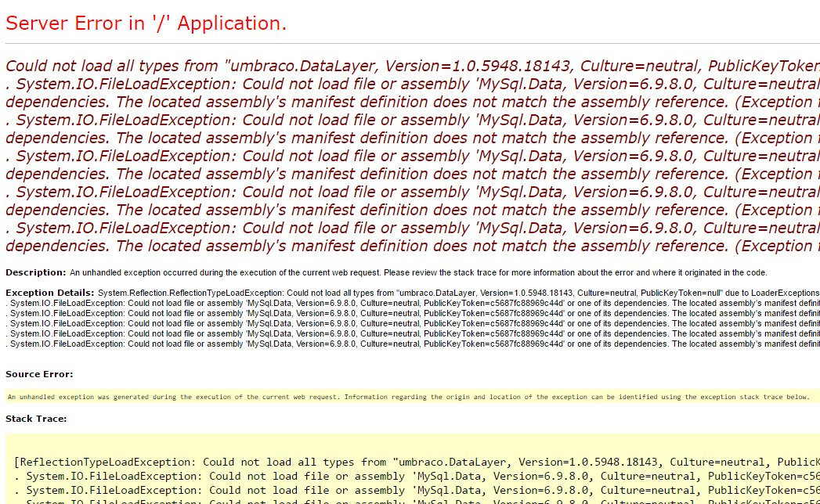Click the bold "Source Error:" label
Image resolution: width=820 pixels, height=504 pixels.
coord(39,374)
